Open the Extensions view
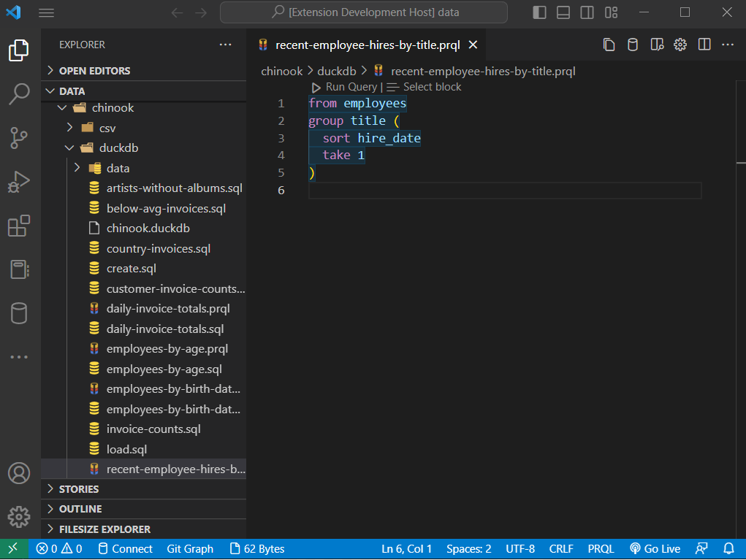 click(19, 226)
